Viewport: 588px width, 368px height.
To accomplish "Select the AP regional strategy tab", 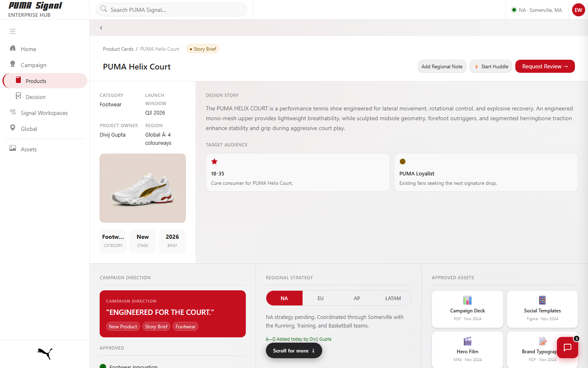I will point(357,298).
